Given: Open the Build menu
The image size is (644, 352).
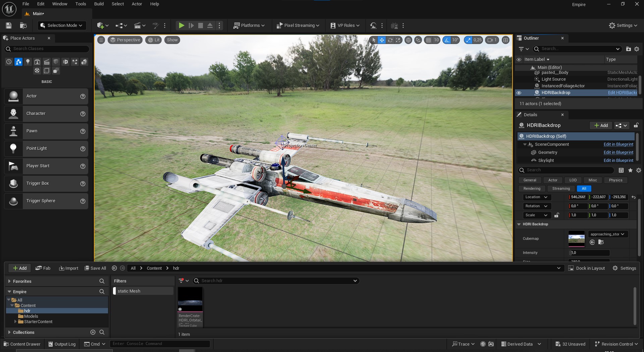Looking at the screenshot, I should pyautogui.click(x=99, y=4).
